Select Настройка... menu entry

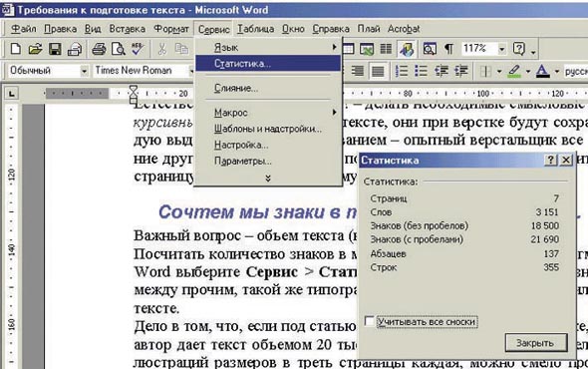[x=268, y=145]
